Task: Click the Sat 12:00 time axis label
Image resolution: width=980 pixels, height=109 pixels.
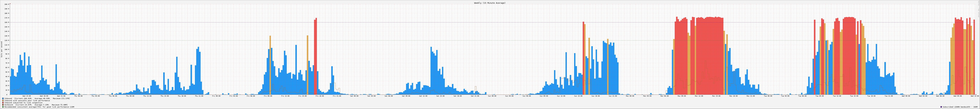Action: 423,96
